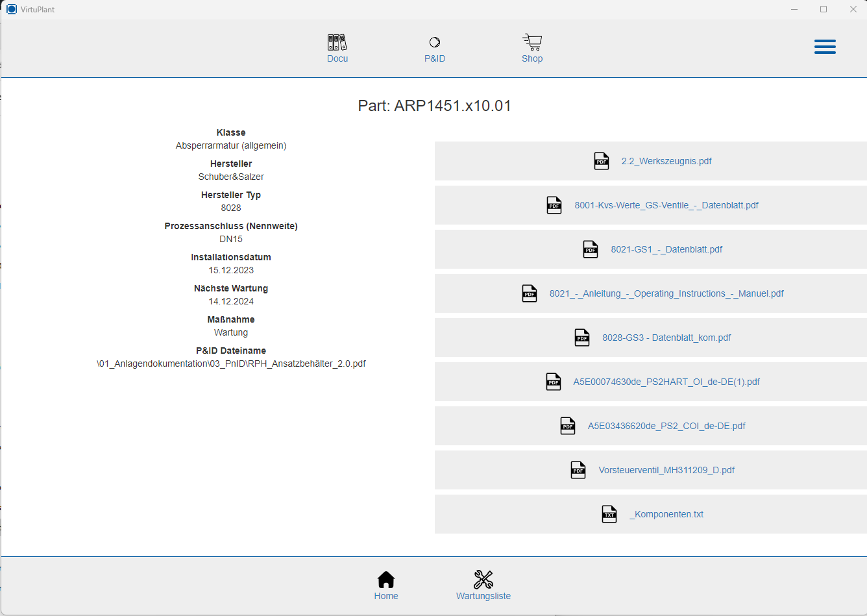This screenshot has height=616, width=867.
Task: Click the next maintenance date 14.12.2024
Action: [x=231, y=301]
